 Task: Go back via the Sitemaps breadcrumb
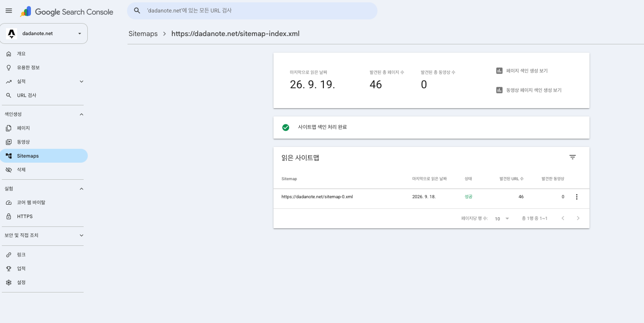143,34
